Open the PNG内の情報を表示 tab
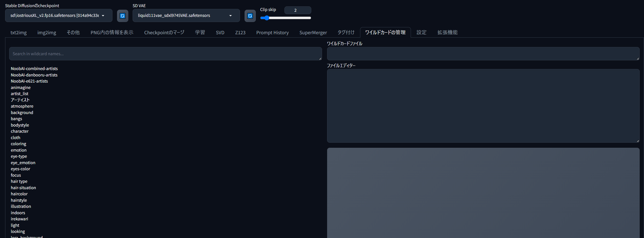The image size is (644, 238). (112, 32)
